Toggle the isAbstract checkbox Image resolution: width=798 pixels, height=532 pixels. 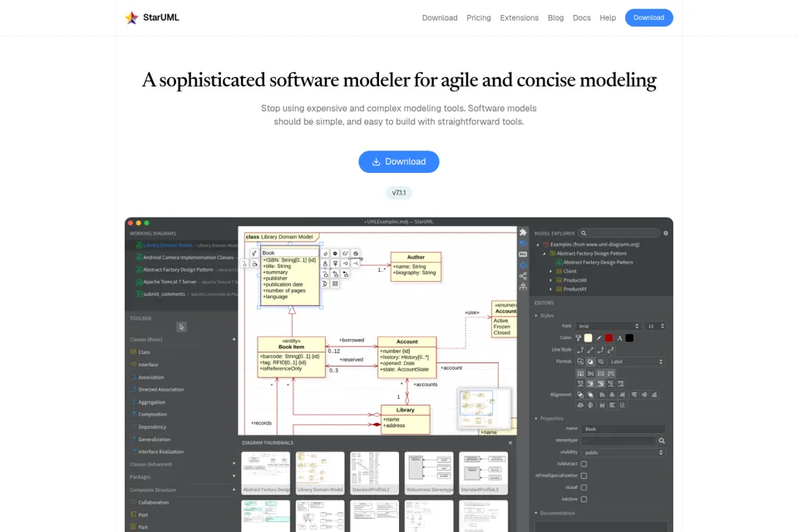pyautogui.click(x=584, y=464)
